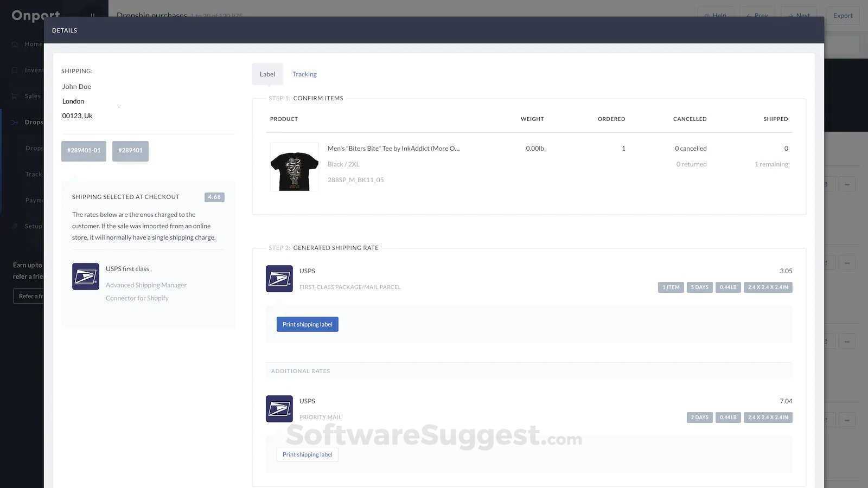This screenshot has height=488, width=868.
Task: Switch to the Tracking tab
Action: click(x=304, y=74)
